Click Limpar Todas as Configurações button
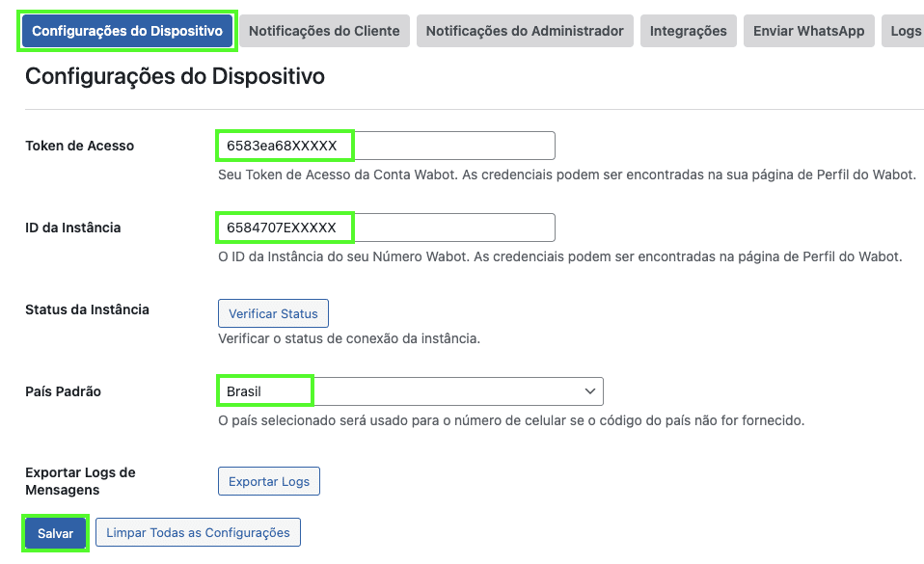This screenshot has height=564, width=924. click(x=198, y=532)
